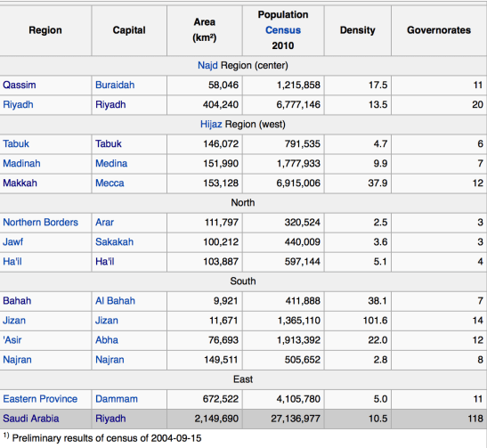Open the Madinah region link

coord(21,163)
